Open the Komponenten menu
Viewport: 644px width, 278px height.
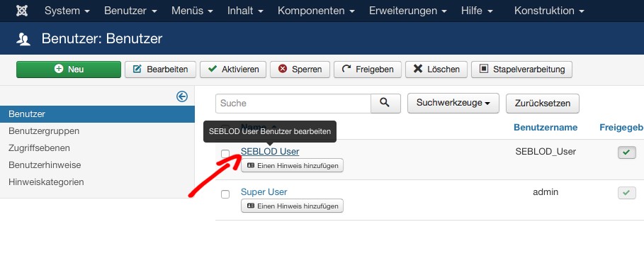click(x=316, y=11)
